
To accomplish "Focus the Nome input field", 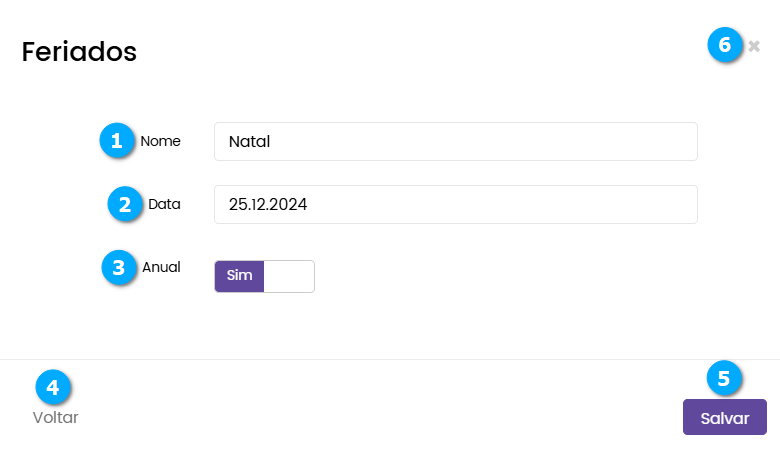I will tap(455, 142).
